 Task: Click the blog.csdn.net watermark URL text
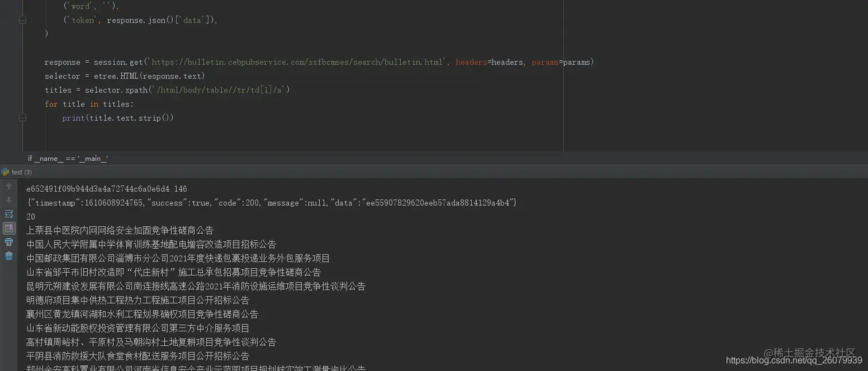pyautogui.click(x=794, y=361)
